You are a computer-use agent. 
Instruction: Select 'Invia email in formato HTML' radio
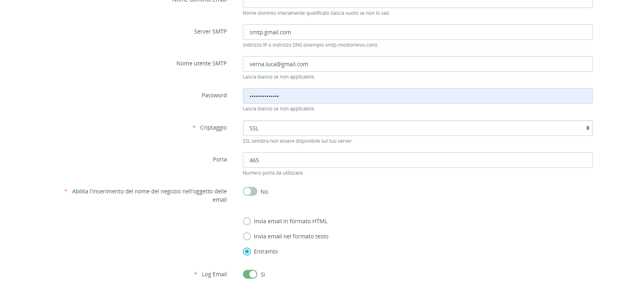click(247, 221)
